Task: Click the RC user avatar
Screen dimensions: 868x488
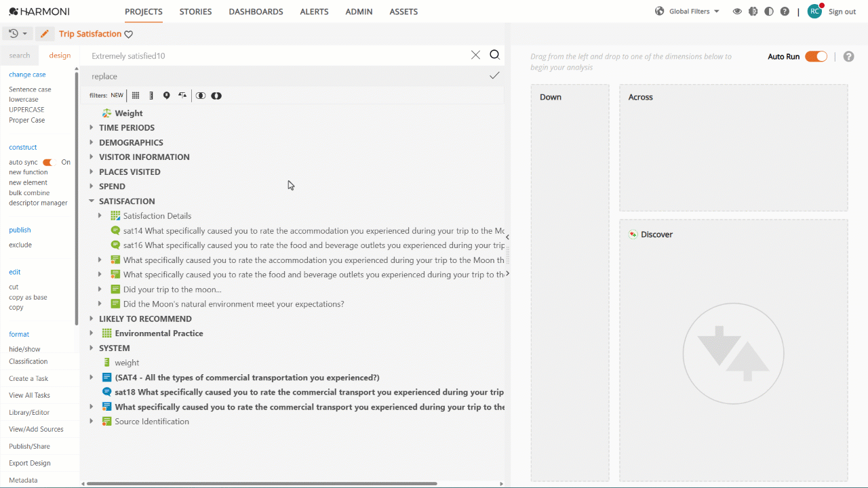Action: click(814, 12)
